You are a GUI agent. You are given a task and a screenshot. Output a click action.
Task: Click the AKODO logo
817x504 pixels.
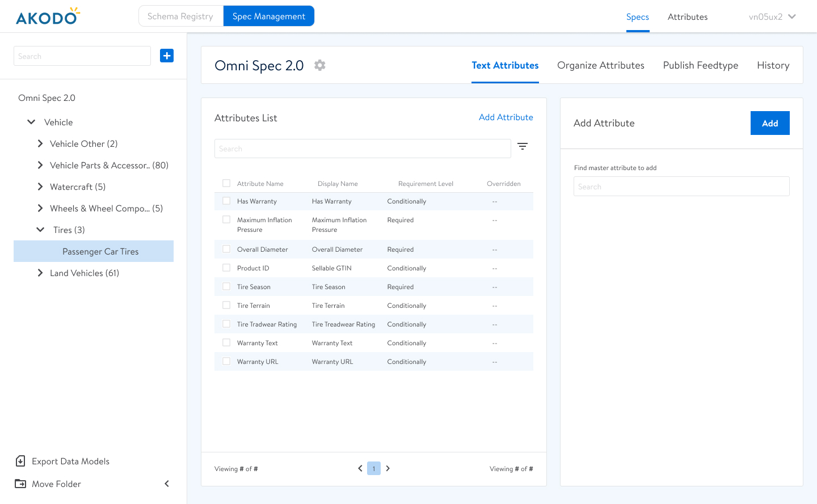(48, 16)
